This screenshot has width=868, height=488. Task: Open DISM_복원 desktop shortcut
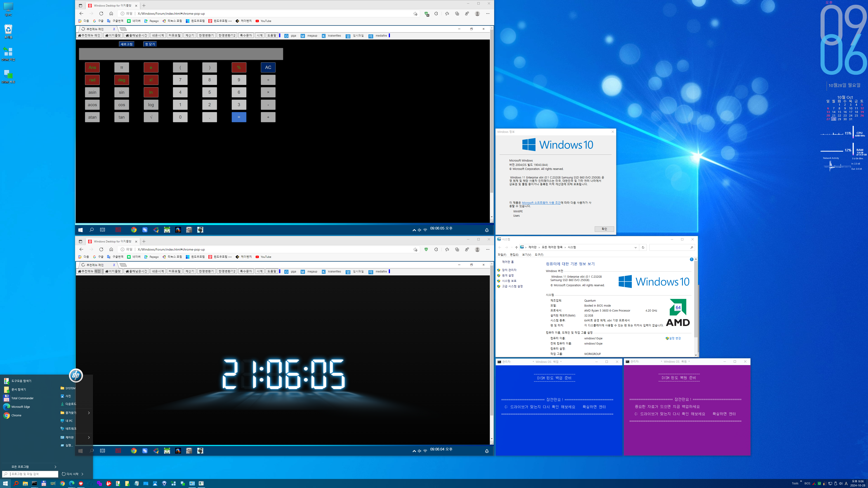(8, 76)
